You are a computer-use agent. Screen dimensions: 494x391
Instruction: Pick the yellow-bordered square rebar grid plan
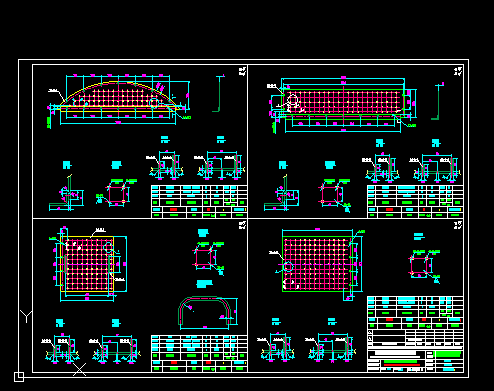[87, 264]
